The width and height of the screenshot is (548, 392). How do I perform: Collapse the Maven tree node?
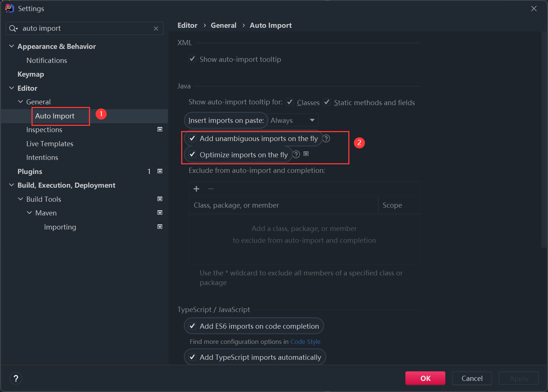tap(29, 213)
